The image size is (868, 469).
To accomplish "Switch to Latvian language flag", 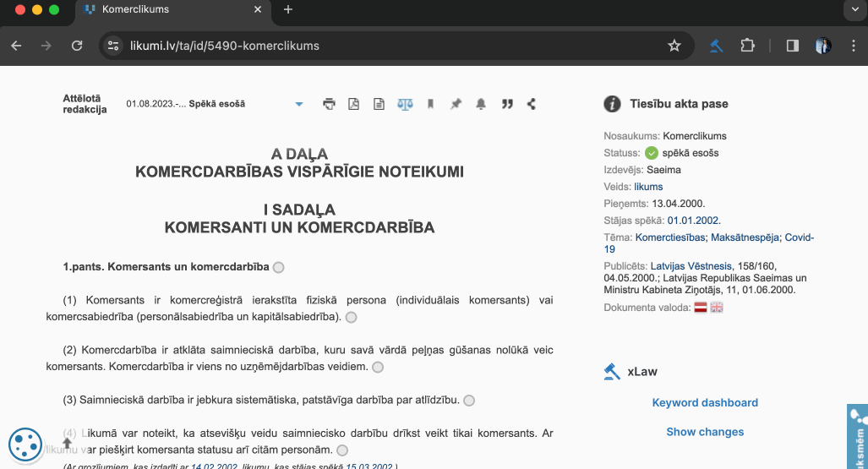I will [701, 308].
